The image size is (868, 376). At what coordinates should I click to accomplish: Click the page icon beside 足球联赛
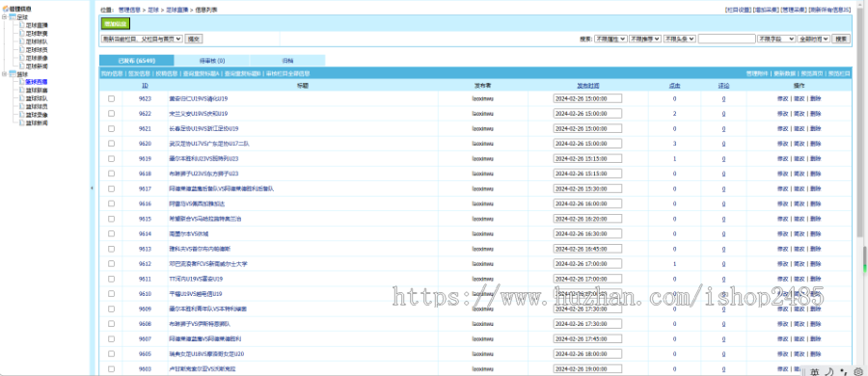point(22,33)
